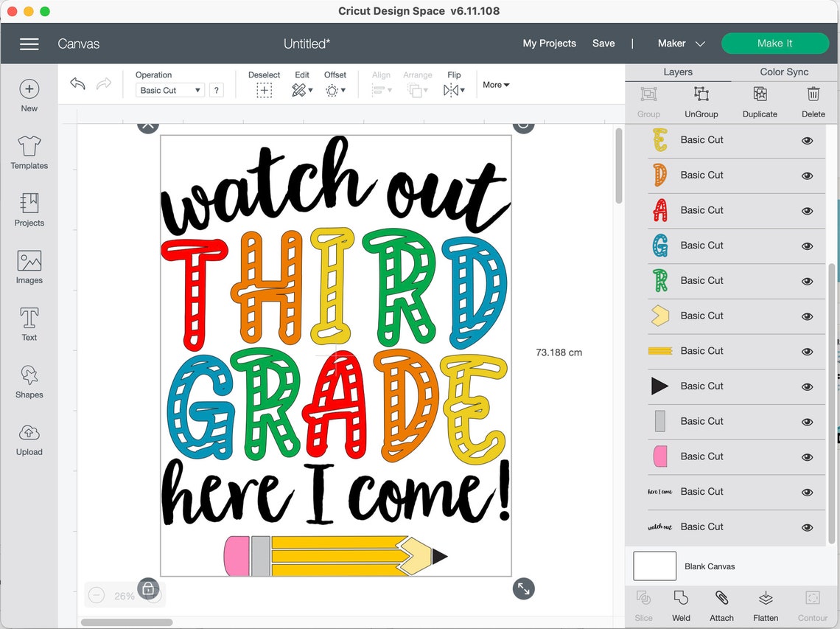Toggle visibility of the 'here I come' layer
Image resolution: width=840 pixels, height=629 pixels.
coord(807,492)
